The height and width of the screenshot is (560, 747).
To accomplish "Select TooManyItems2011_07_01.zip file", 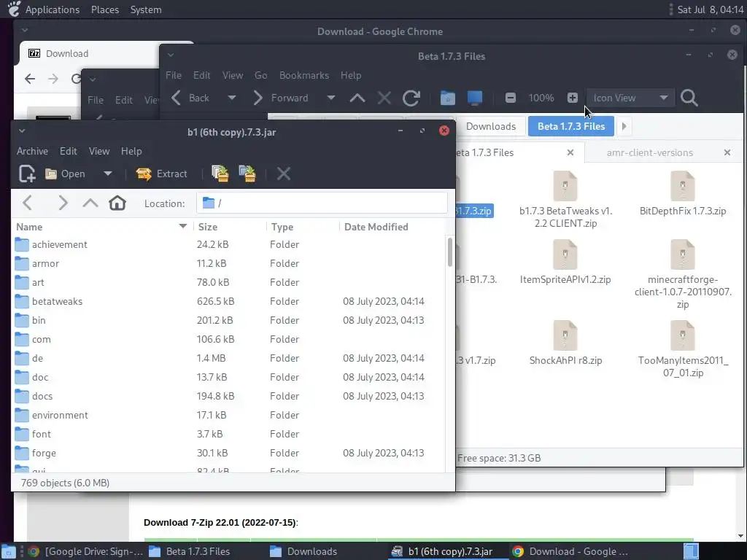I will tap(683, 349).
